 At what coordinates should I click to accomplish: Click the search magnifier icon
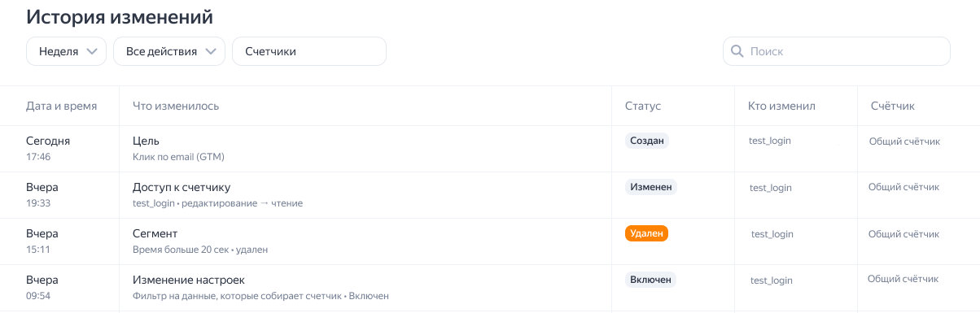pos(737,51)
